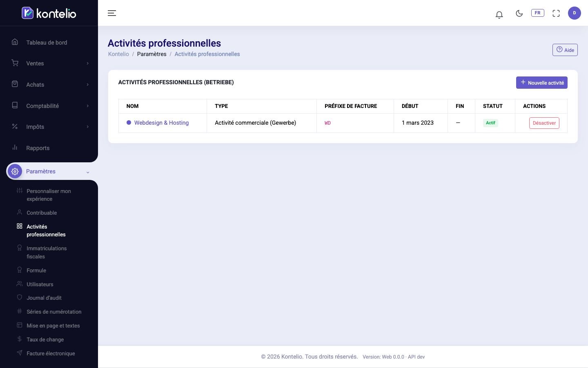Expand the Achats menu chevron
This screenshot has height=368, width=588.
pos(87,85)
